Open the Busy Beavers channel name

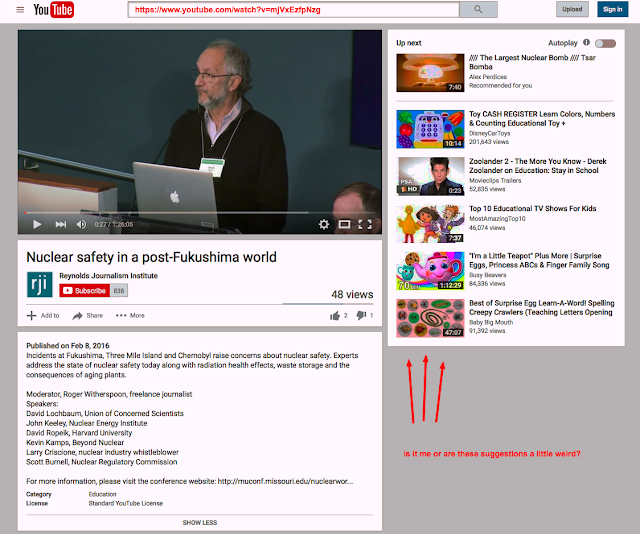487,275
